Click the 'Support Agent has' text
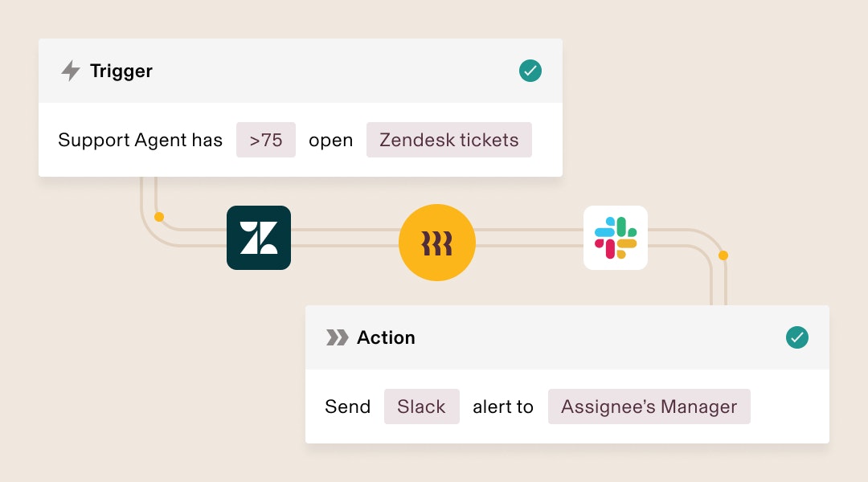This screenshot has width=868, height=482. 140,140
